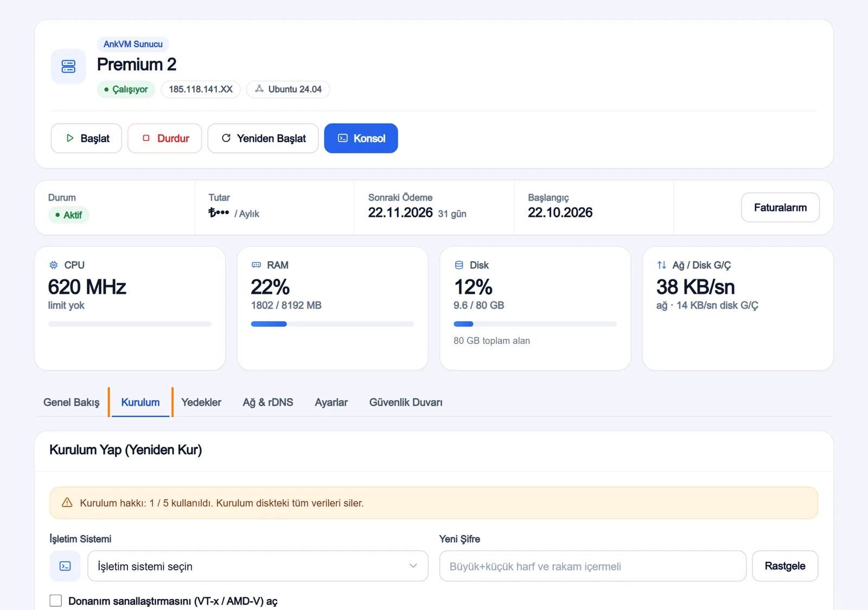Screen dimensions: 868x610
Task: Click the network up-down arrows icon
Action: click(662, 265)
